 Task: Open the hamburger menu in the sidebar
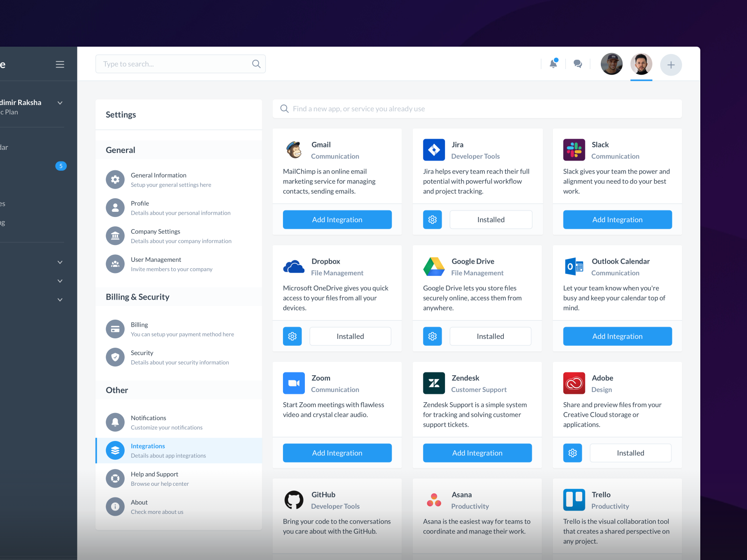[x=60, y=64]
